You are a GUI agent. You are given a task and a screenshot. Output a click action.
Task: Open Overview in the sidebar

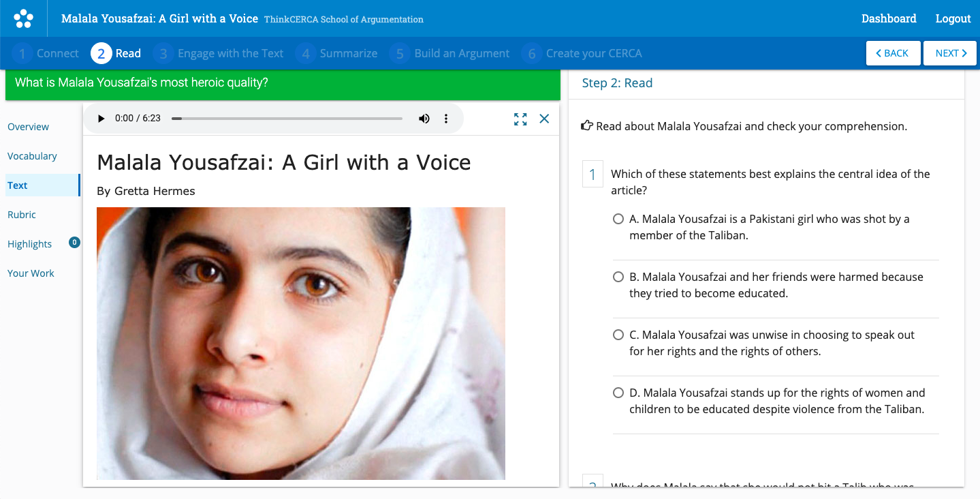tap(28, 127)
